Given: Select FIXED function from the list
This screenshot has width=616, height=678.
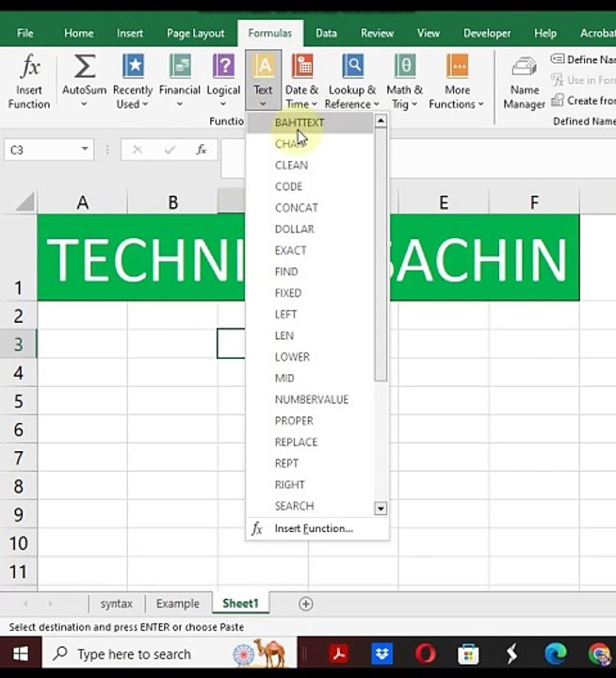Looking at the screenshot, I should click(310, 293).
